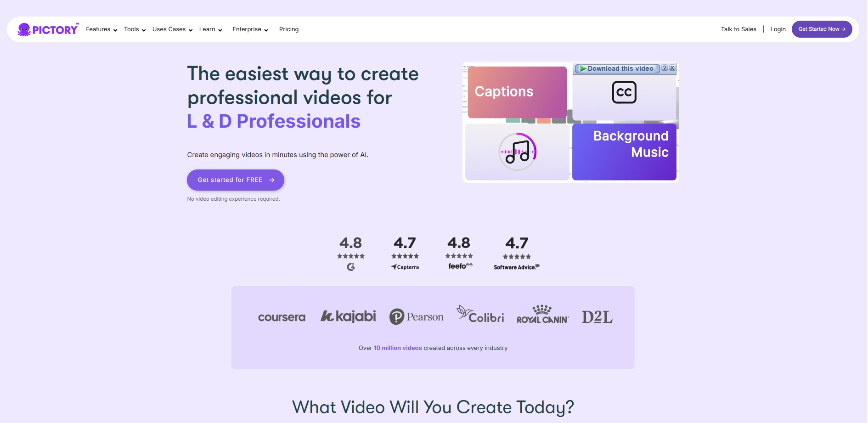Click the Pictory octopus logo
The height and width of the screenshot is (423, 868).
point(48,29)
